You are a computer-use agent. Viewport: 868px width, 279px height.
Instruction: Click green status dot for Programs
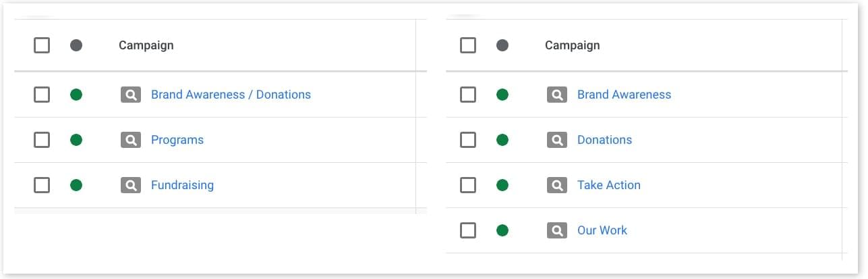pos(76,140)
